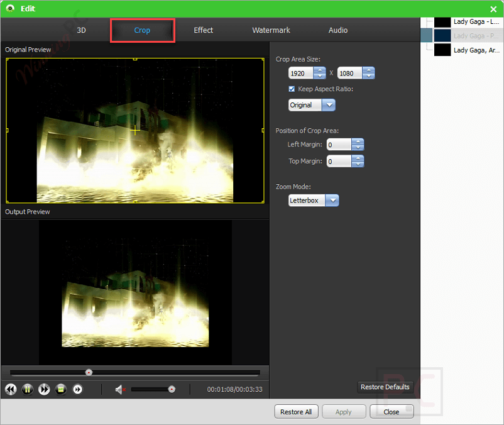
Task: Close the Edit window with X icon
Action: click(493, 9)
